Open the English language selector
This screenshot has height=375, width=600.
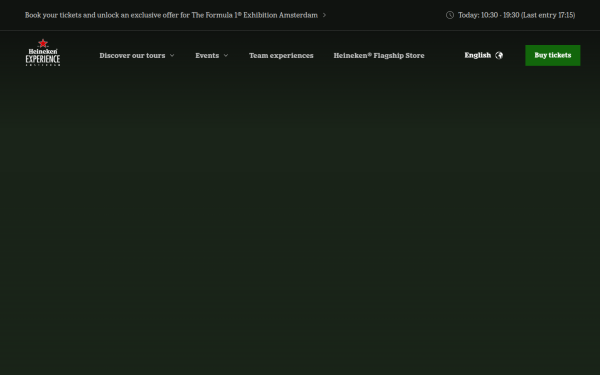click(x=484, y=55)
